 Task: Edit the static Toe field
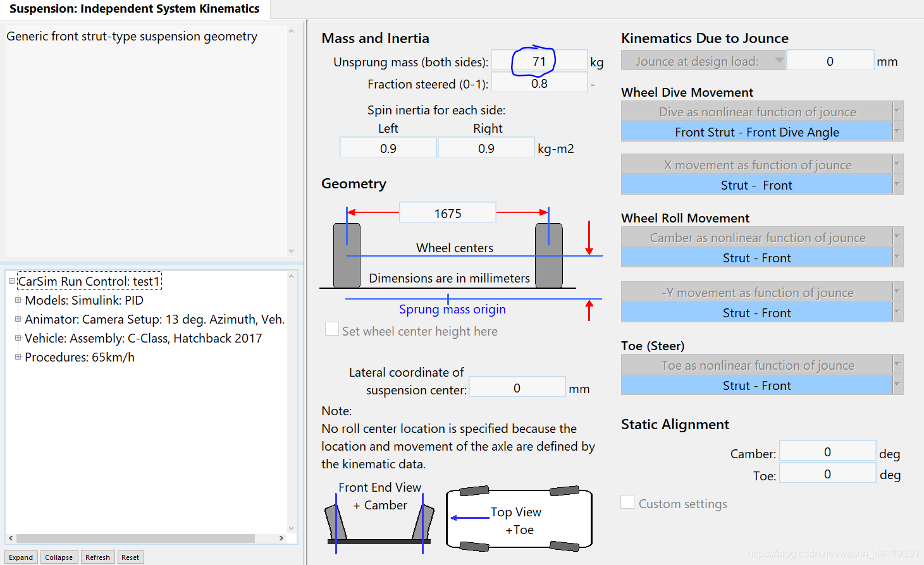[x=827, y=473]
